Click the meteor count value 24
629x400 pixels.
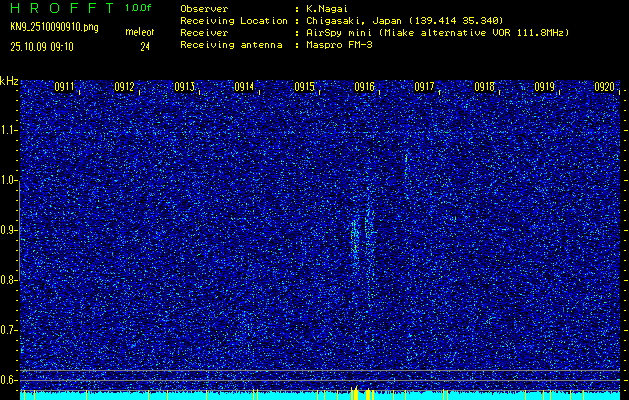coord(145,46)
